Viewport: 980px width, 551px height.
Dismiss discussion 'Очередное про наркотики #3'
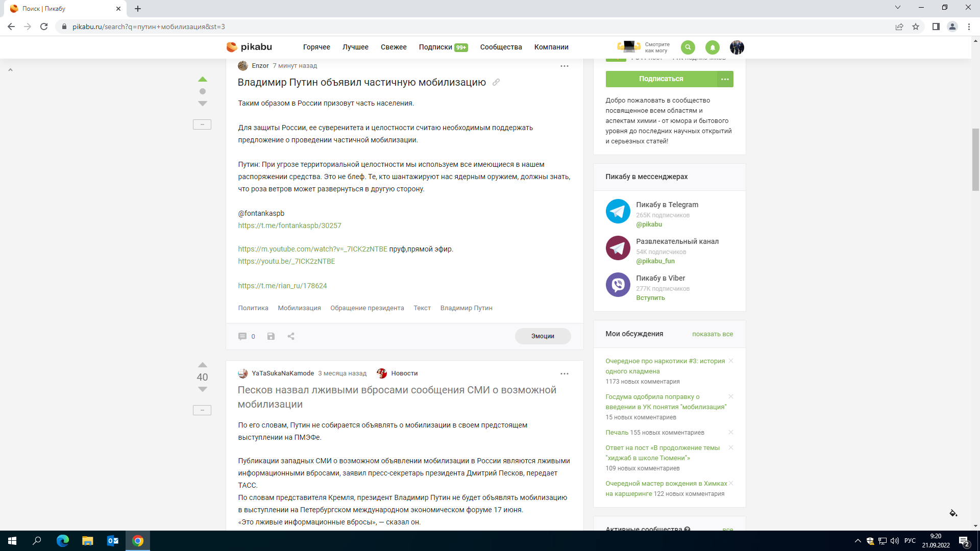(x=731, y=361)
